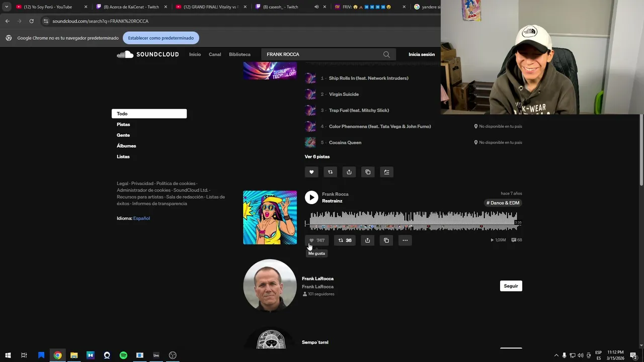644x362 pixels.
Task: Open the more options ellipsis on Restrainz
Action: tap(405, 240)
